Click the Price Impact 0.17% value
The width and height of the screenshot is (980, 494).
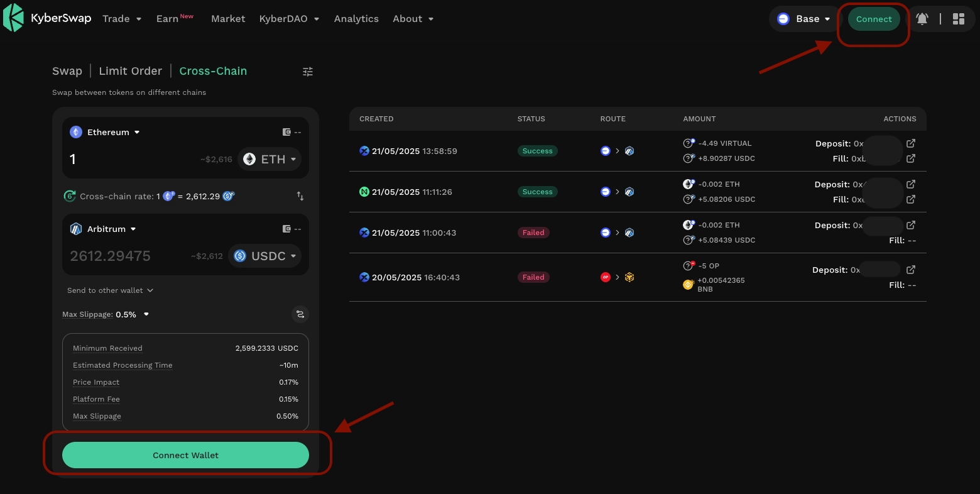point(287,382)
